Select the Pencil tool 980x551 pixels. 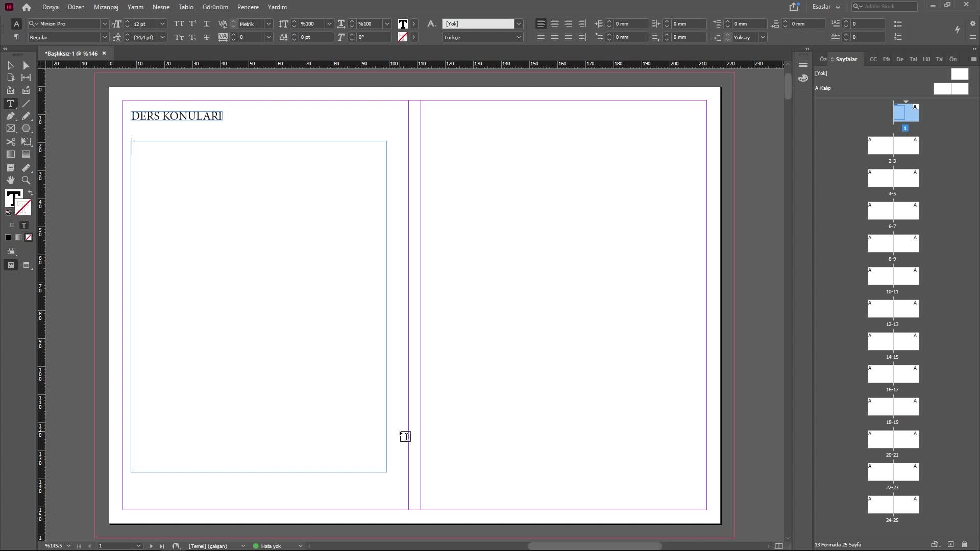click(26, 116)
